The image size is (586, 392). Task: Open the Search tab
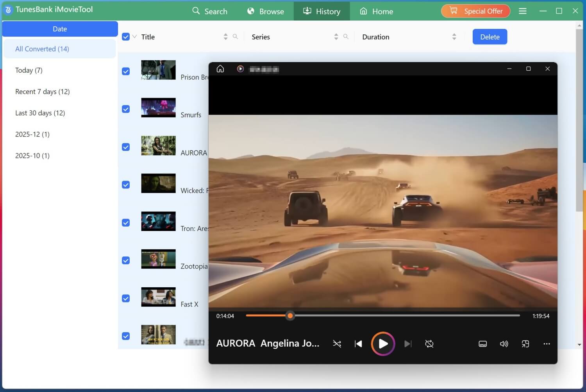210,11
